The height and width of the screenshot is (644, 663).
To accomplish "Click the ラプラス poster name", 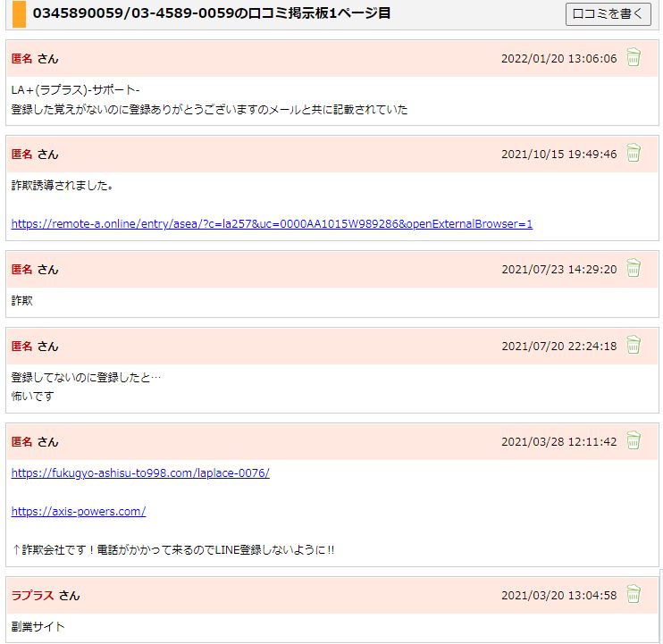I will 33,595.
